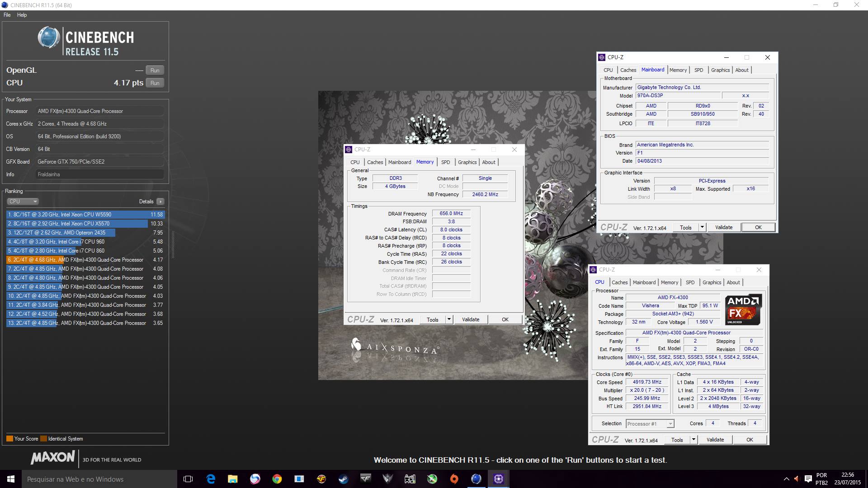Viewport: 868px width, 488px height.
Task: Select highlighted ranking row scoring 4.17
Action: (x=85, y=260)
